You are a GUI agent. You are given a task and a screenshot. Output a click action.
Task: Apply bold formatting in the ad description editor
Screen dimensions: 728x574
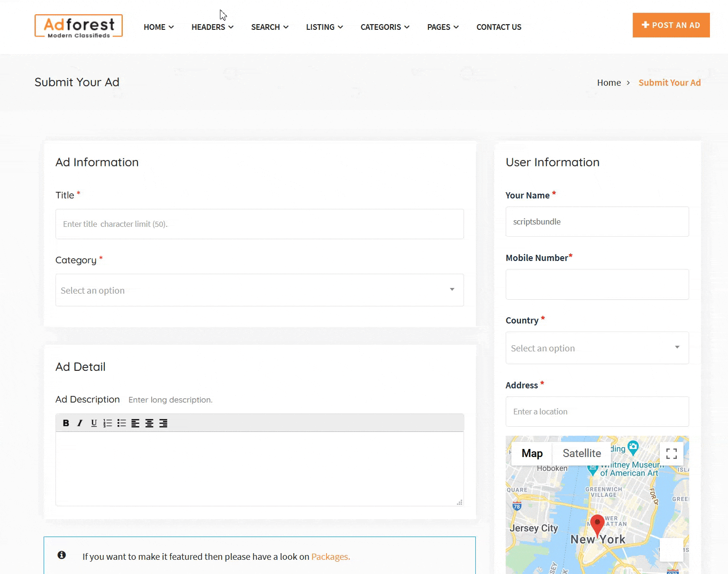tap(66, 423)
